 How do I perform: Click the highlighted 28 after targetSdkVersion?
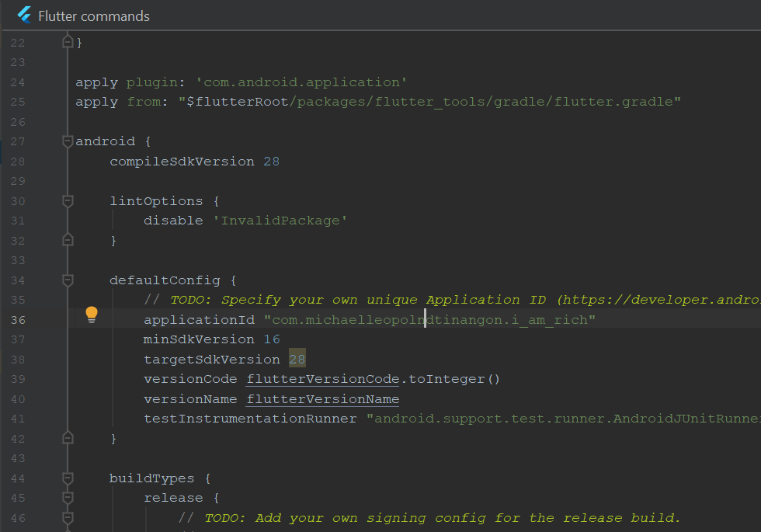pyautogui.click(x=297, y=359)
